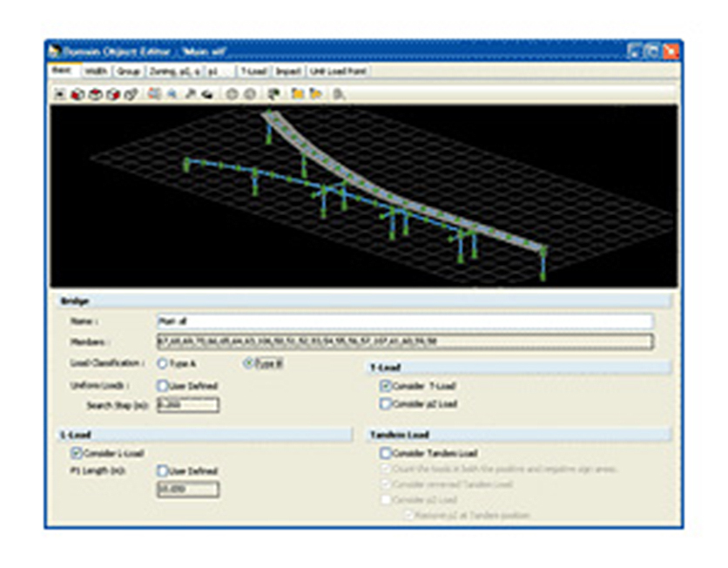Click the yellow folder icon with arrow

pyautogui.click(x=316, y=94)
